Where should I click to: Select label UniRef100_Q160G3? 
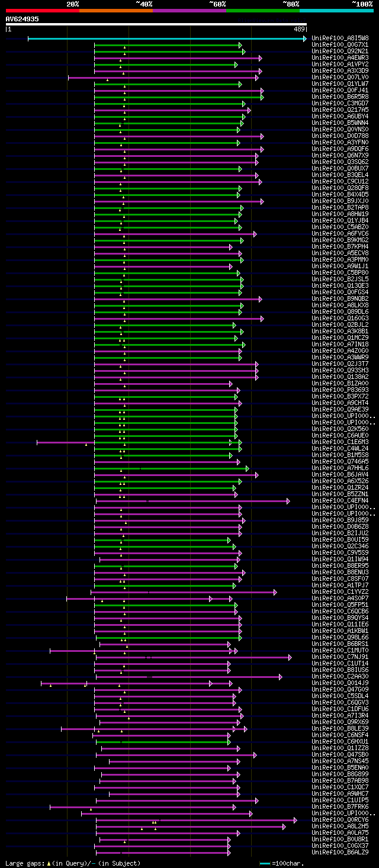(340, 319)
